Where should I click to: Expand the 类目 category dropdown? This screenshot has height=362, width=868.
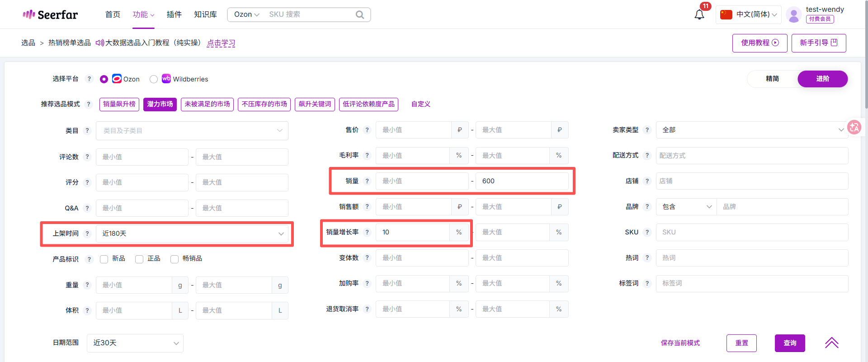click(x=192, y=131)
